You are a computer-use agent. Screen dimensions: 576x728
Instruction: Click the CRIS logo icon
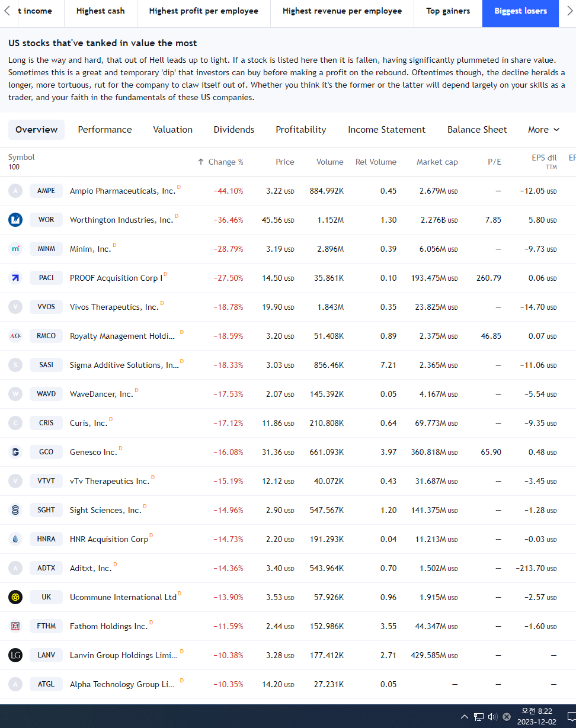tap(15, 423)
